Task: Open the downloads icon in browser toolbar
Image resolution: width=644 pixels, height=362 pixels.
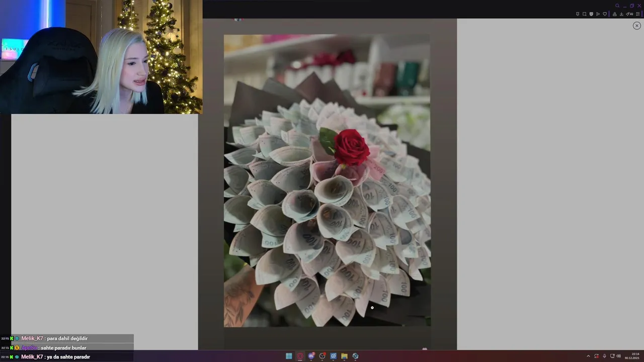Action: (x=621, y=14)
